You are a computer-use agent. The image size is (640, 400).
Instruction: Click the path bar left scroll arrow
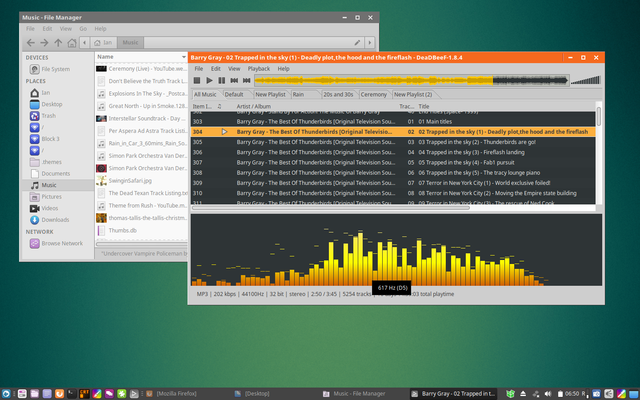pyautogui.click(x=84, y=42)
